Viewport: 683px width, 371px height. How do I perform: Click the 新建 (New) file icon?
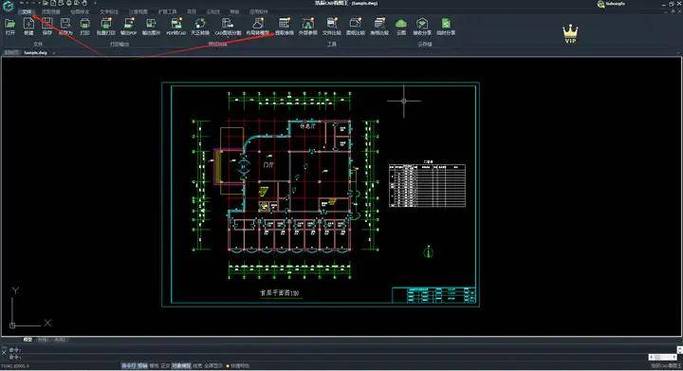pos(28,25)
